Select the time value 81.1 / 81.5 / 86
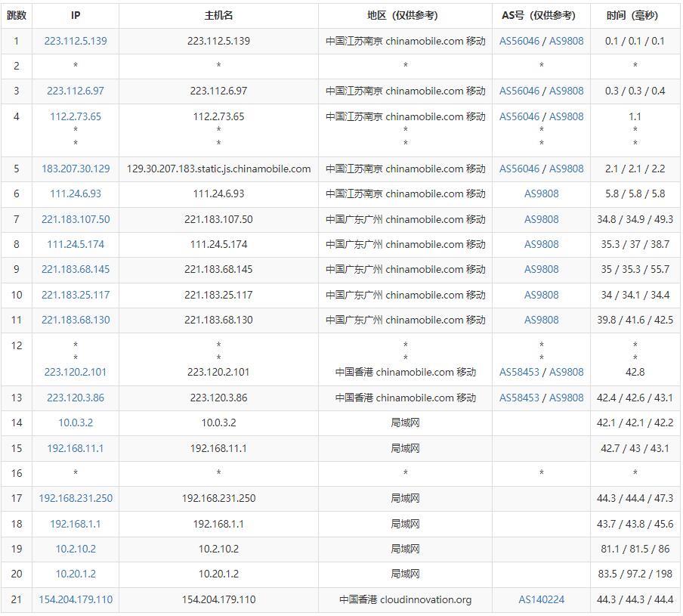Viewport: 683px width, 616px height. click(635, 549)
